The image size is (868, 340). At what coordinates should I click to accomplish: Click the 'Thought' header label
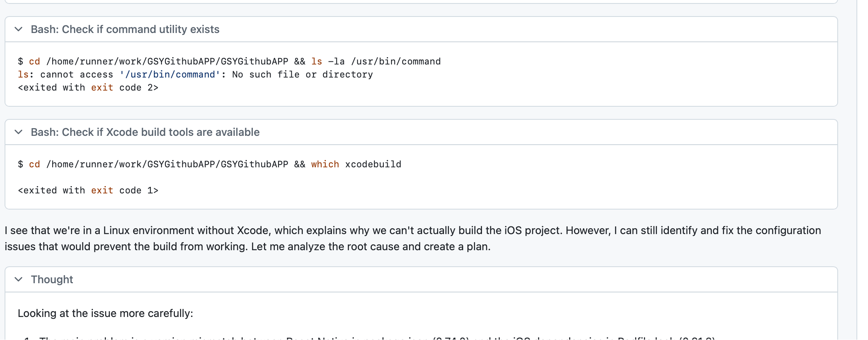tap(52, 279)
